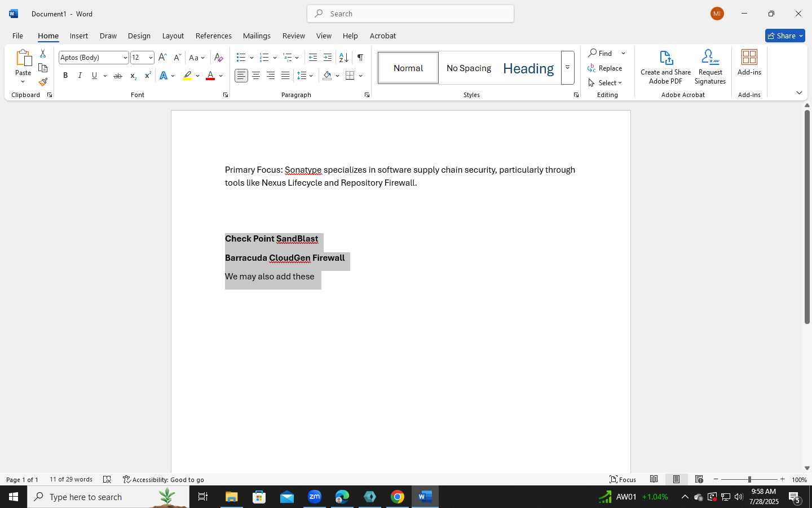This screenshot has height=508, width=812.
Task: Activate the Format Painter brush
Action: [x=43, y=82]
